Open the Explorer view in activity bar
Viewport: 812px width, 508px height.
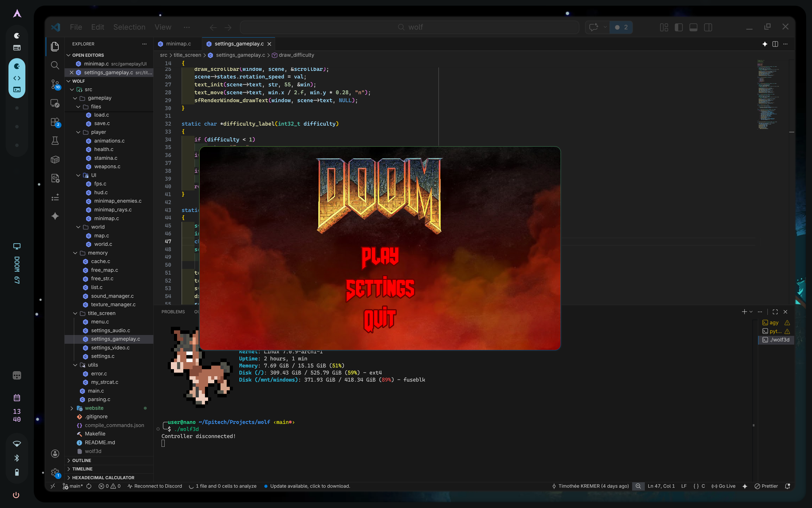click(55, 46)
